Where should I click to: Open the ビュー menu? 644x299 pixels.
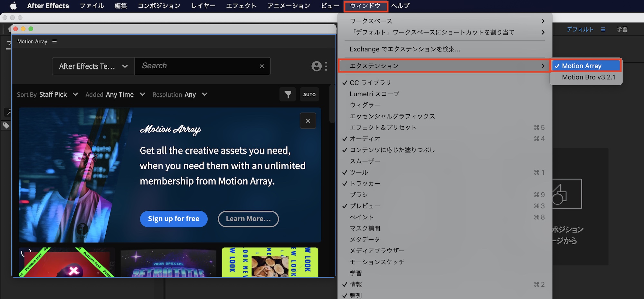pyautogui.click(x=330, y=6)
